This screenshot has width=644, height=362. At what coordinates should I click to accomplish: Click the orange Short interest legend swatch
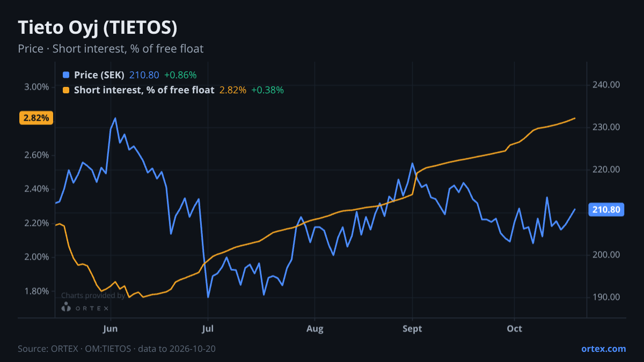point(66,90)
